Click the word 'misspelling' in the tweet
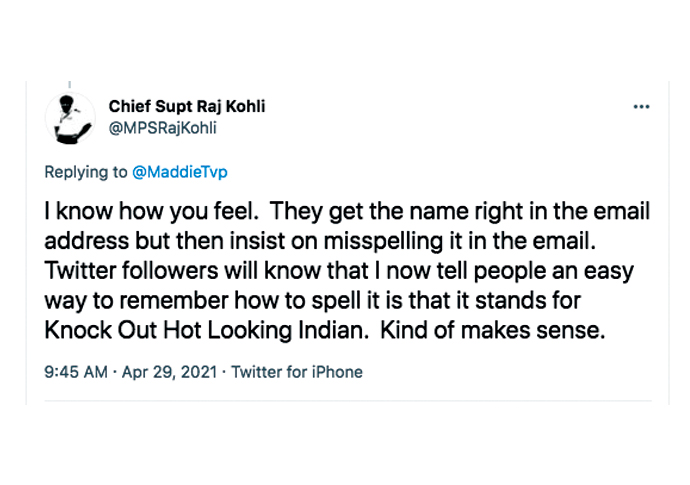The image size is (690, 485). [x=383, y=241]
